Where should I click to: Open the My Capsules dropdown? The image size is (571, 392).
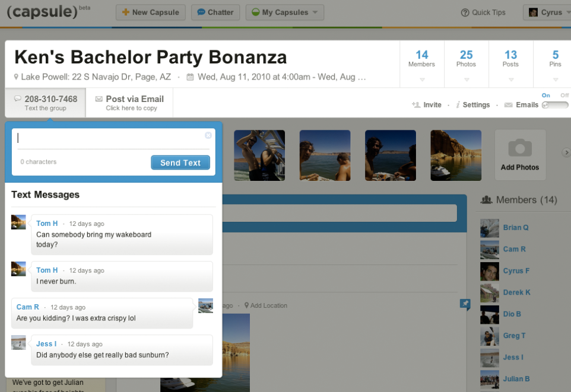(x=284, y=12)
